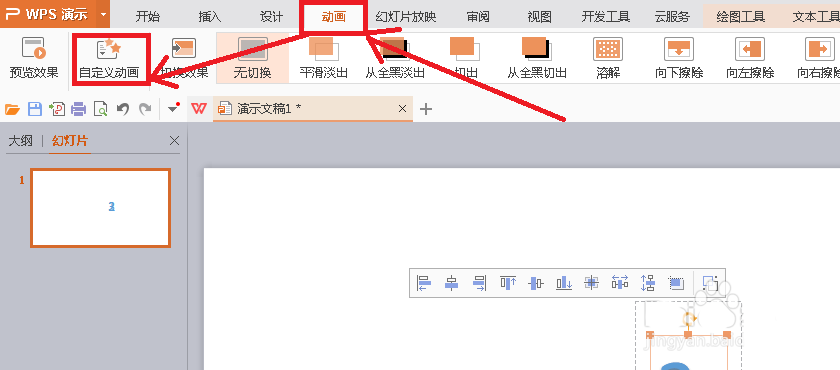Open the 开发工具 ribbon tab

[606, 17]
